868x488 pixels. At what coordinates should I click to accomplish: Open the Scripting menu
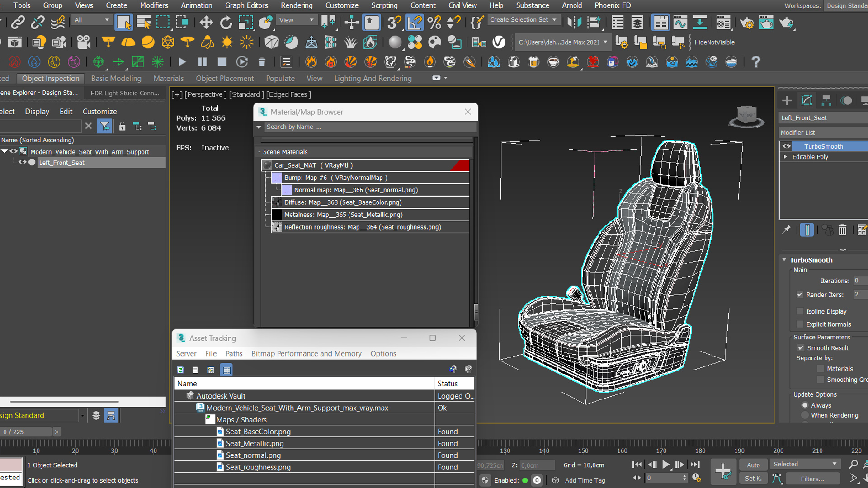click(x=384, y=5)
